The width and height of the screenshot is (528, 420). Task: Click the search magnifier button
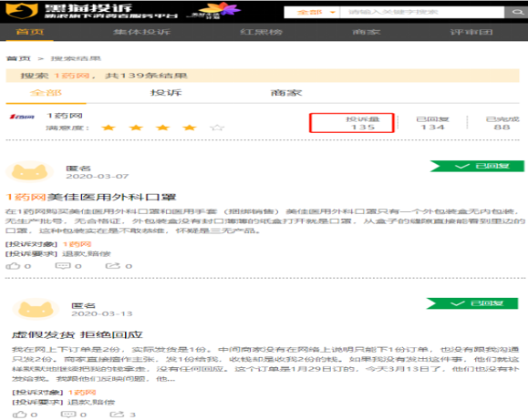coord(516,13)
